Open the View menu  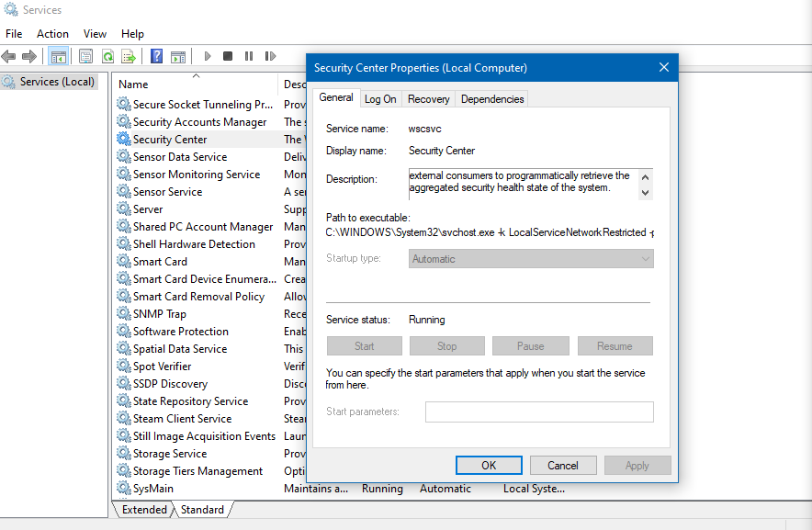(95, 34)
